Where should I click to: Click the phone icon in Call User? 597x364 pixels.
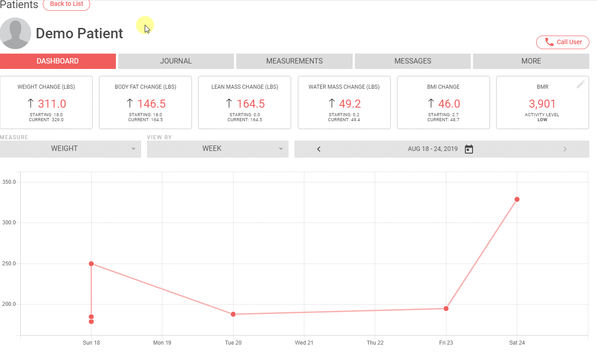click(549, 42)
